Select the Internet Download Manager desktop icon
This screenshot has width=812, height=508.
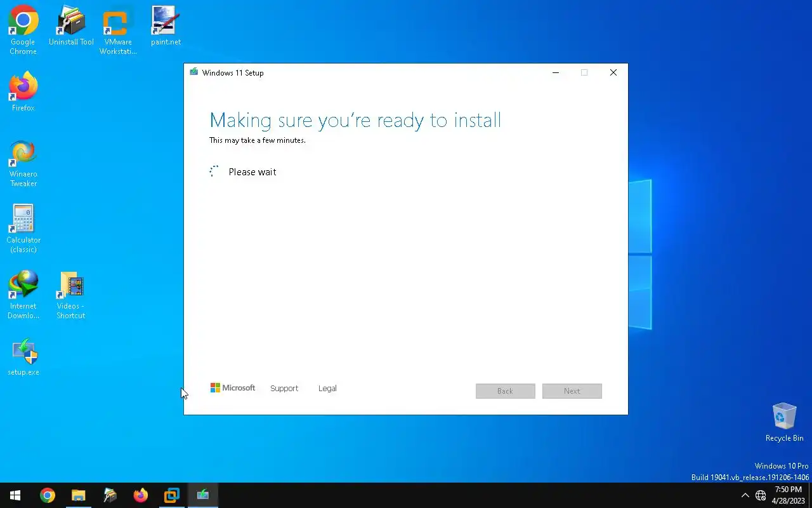click(23, 295)
